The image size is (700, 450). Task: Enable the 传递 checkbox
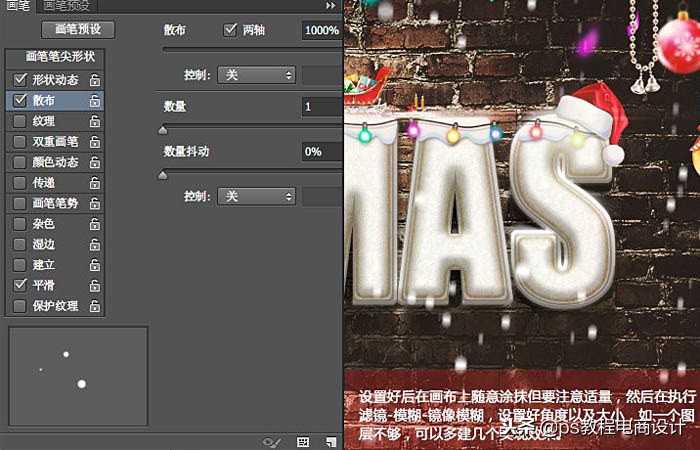20,183
